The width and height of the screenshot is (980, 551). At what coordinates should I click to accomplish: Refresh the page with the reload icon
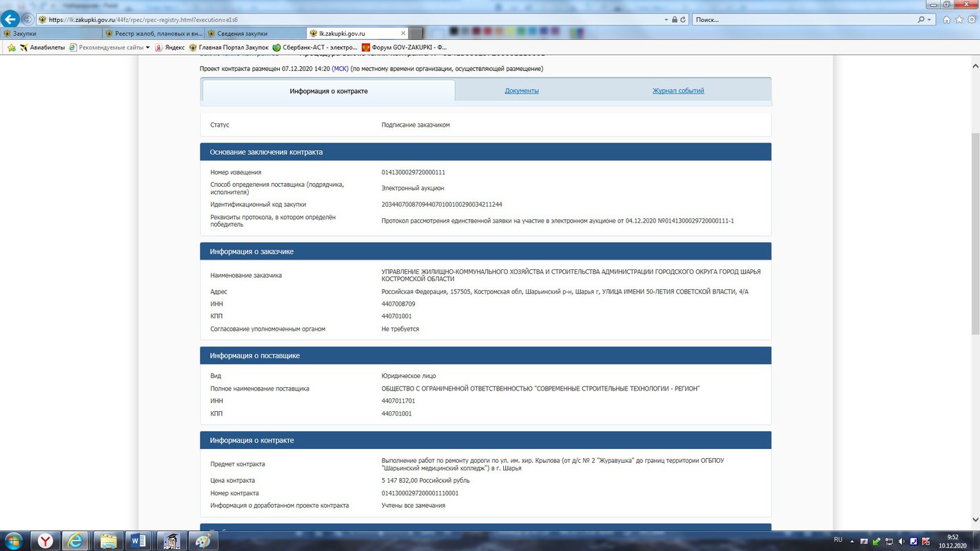[x=683, y=20]
